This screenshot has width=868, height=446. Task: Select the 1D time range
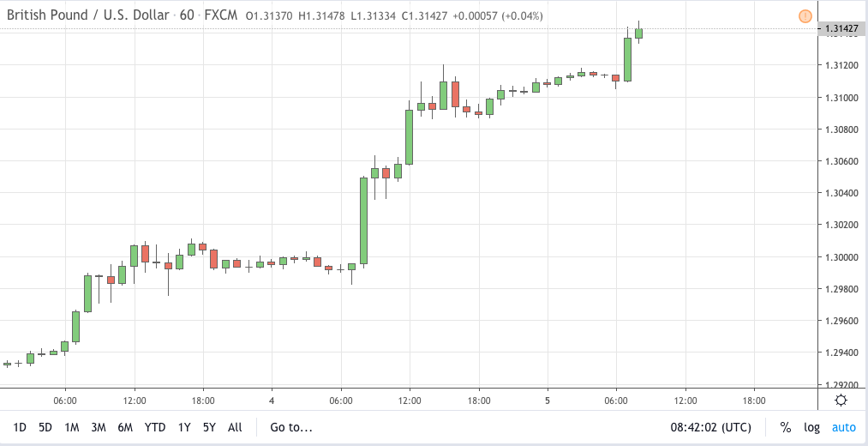click(x=20, y=427)
